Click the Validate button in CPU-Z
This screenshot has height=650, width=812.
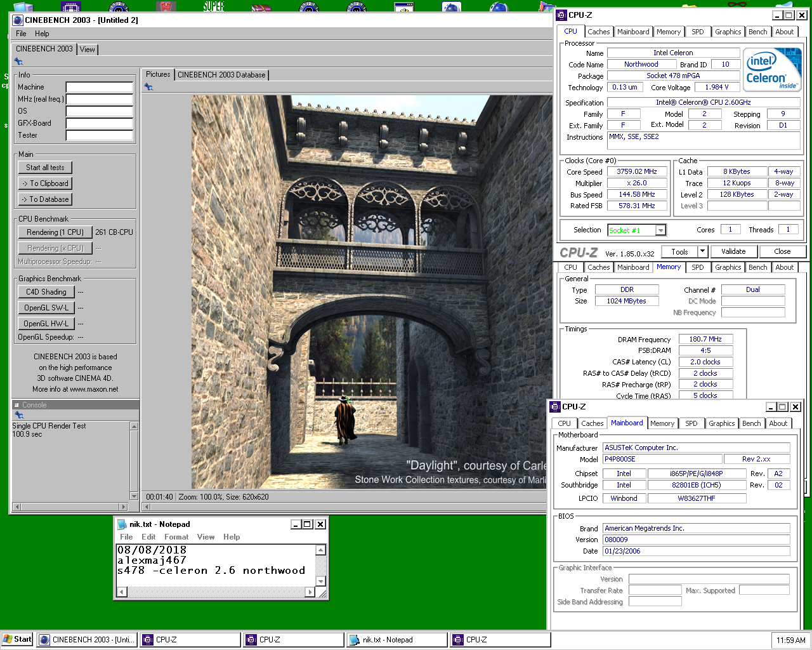pyautogui.click(x=733, y=251)
